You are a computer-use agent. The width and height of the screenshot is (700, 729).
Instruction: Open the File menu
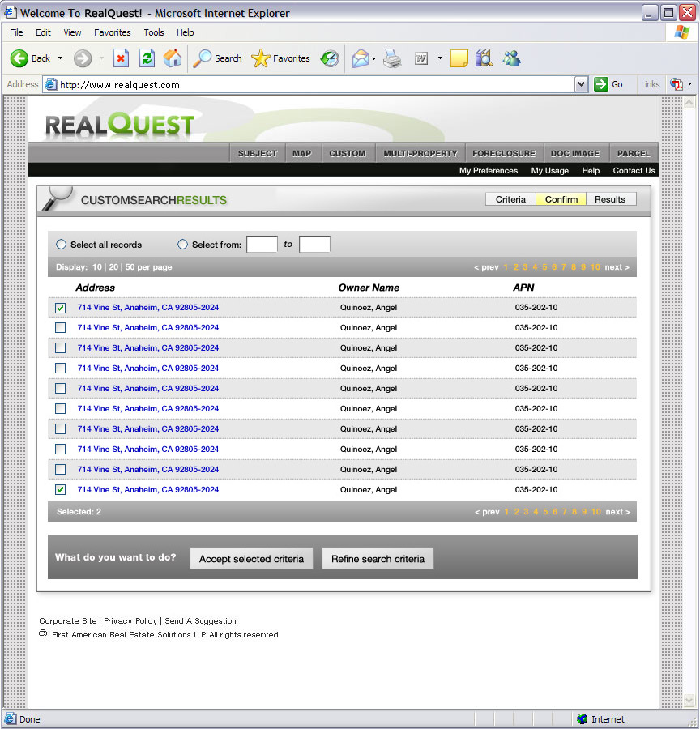coord(16,32)
